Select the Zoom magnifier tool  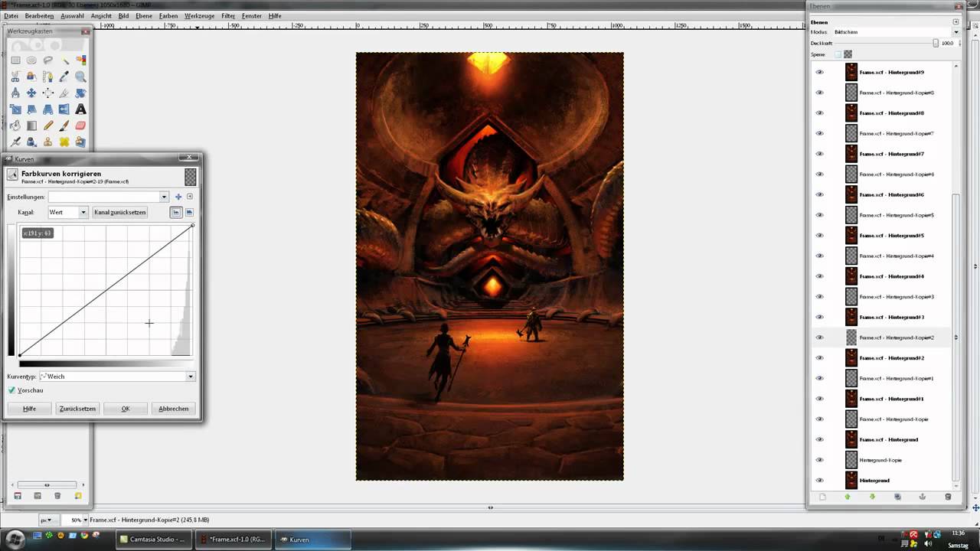80,77
